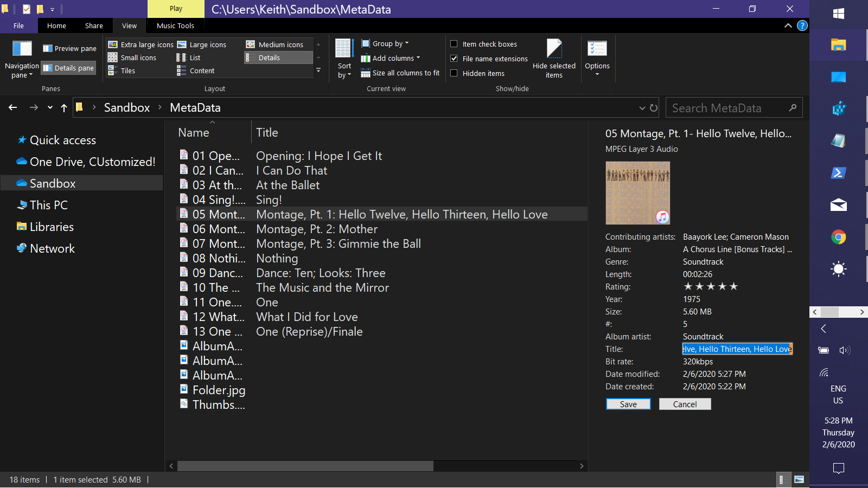
Task: Switch to List layout
Action: (189, 57)
